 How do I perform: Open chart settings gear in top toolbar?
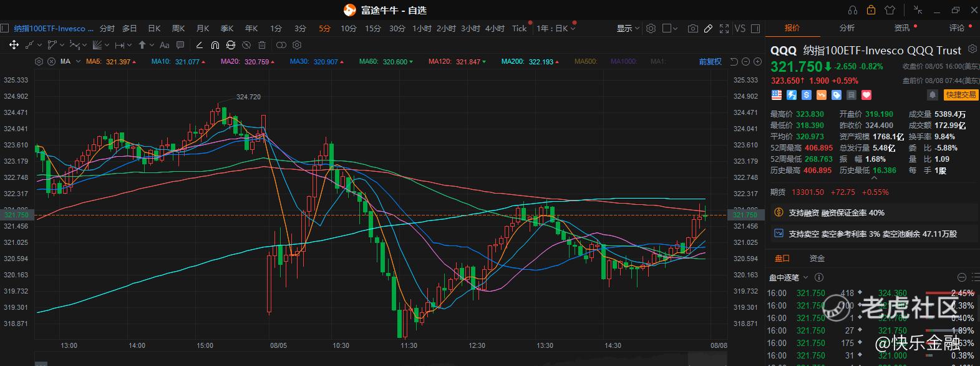(651, 28)
